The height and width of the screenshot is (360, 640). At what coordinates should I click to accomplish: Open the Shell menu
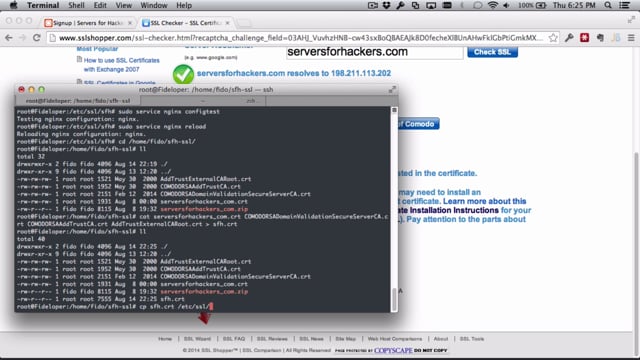[x=76, y=5]
